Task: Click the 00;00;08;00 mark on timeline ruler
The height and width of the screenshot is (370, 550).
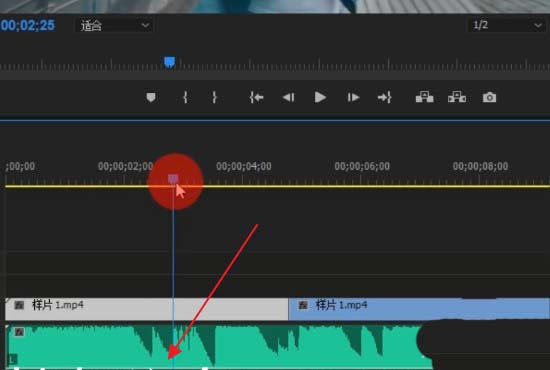Action: [x=480, y=166]
